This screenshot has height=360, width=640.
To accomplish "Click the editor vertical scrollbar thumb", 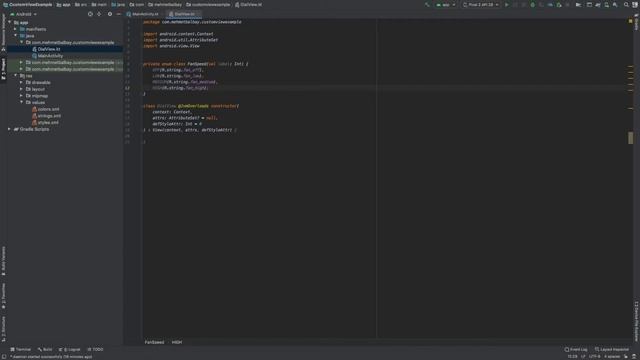I will click(631, 138).
